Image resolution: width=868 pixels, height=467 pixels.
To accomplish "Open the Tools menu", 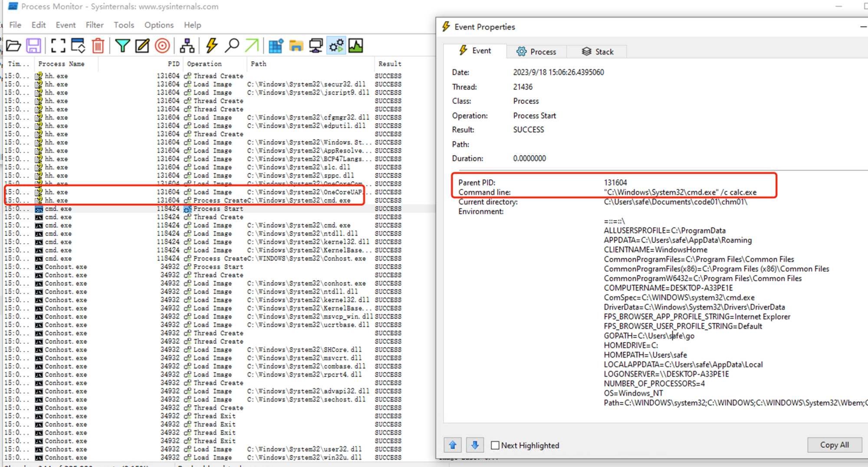I will [x=124, y=25].
